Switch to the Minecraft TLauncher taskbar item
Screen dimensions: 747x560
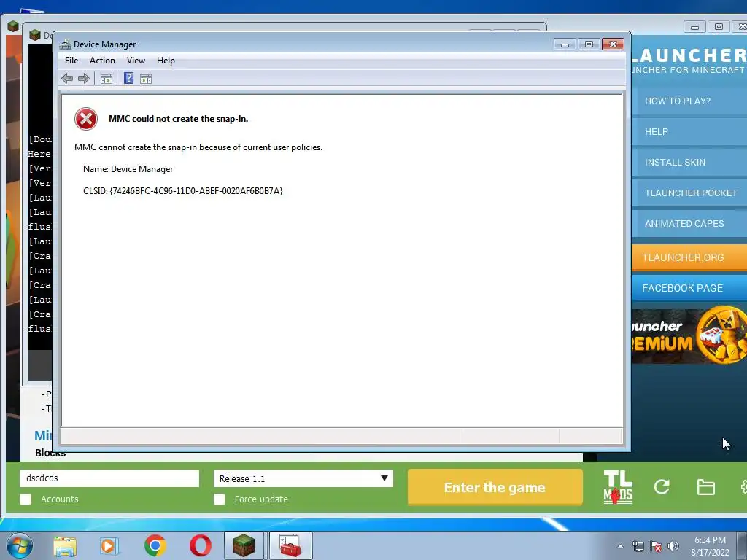point(244,545)
